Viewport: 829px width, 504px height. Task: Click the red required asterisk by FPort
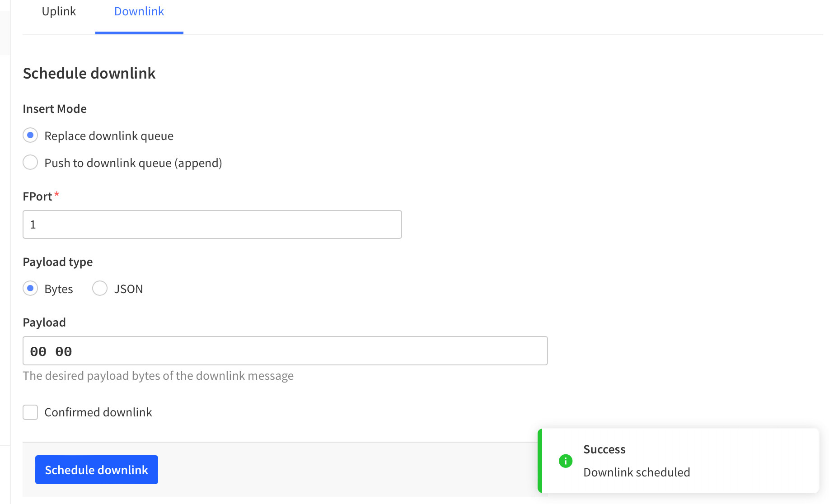[x=57, y=195]
